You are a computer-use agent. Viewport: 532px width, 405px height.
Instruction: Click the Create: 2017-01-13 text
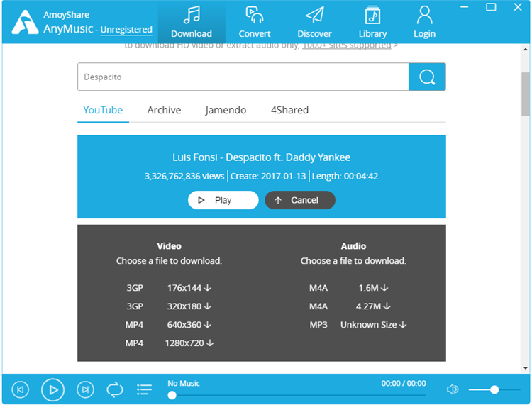tap(268, 177)
